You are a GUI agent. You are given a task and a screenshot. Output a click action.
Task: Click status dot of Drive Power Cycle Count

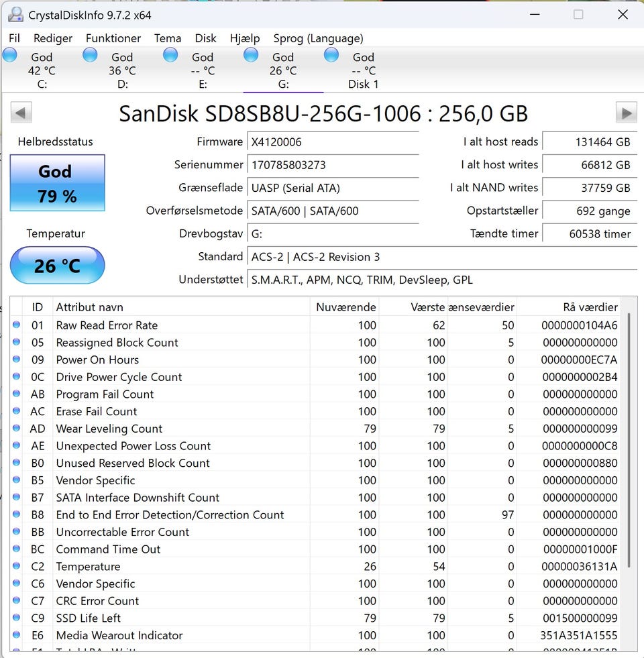(16, 376)
